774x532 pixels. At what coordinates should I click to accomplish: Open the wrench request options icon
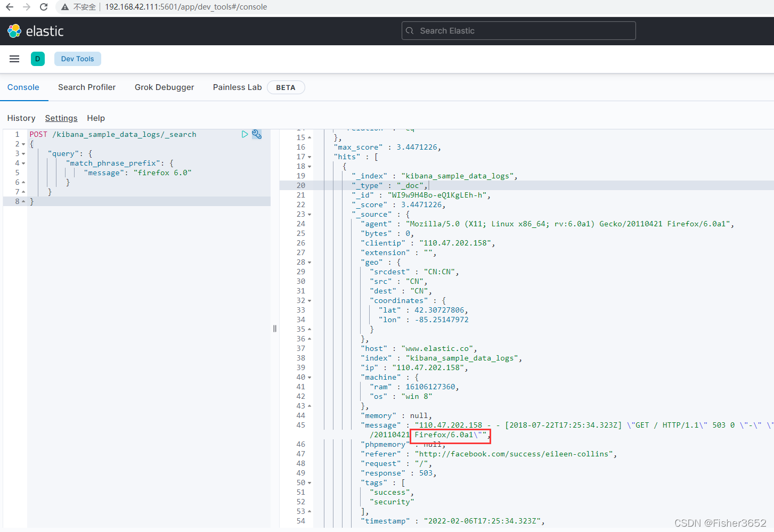257,134
